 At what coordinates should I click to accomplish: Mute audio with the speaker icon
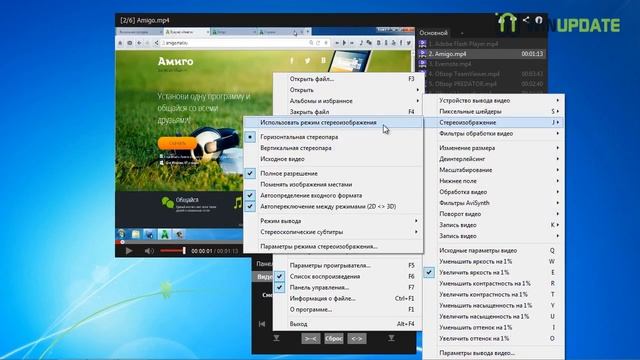tap(149, 251)
